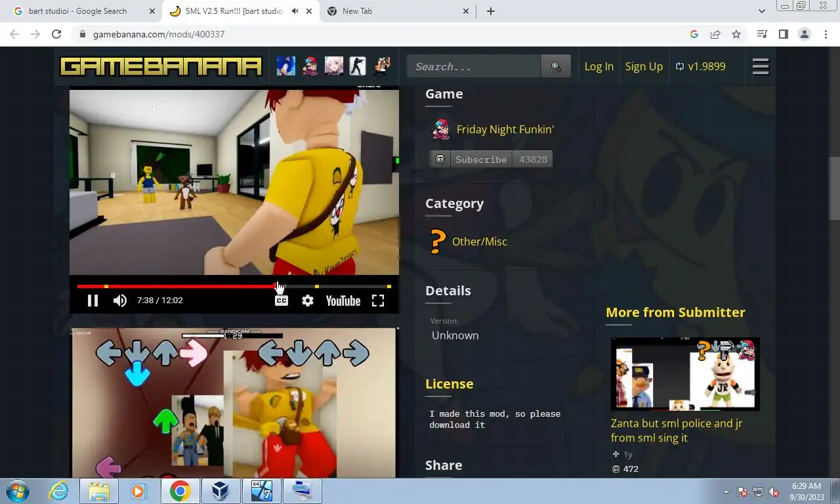
Task: Open the Sign Up link
Action: click(644, 66)
